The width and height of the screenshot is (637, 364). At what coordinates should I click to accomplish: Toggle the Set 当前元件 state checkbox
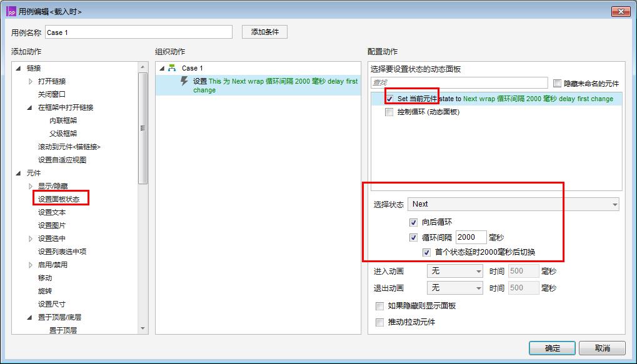389,99
